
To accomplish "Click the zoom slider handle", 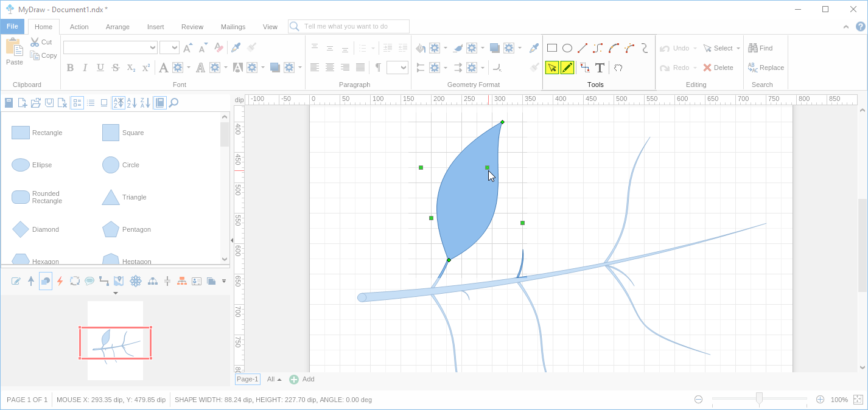I will pos(759,398).
